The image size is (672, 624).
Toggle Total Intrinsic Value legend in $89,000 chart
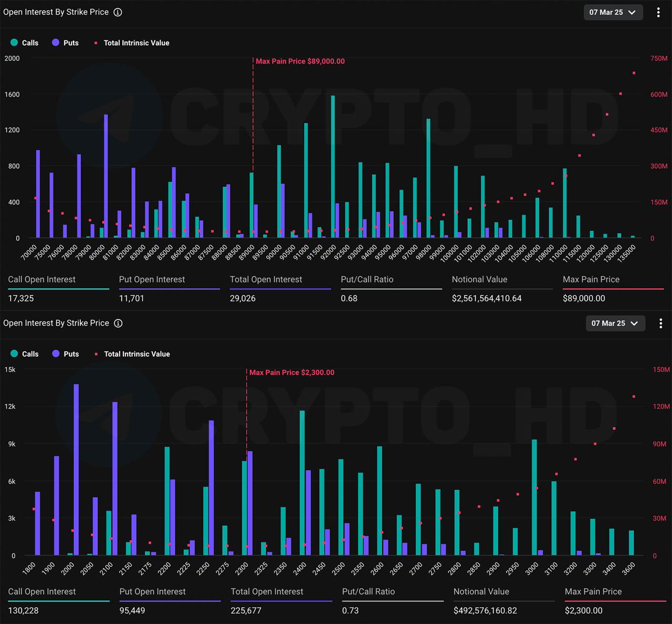[x=132, y=43]
